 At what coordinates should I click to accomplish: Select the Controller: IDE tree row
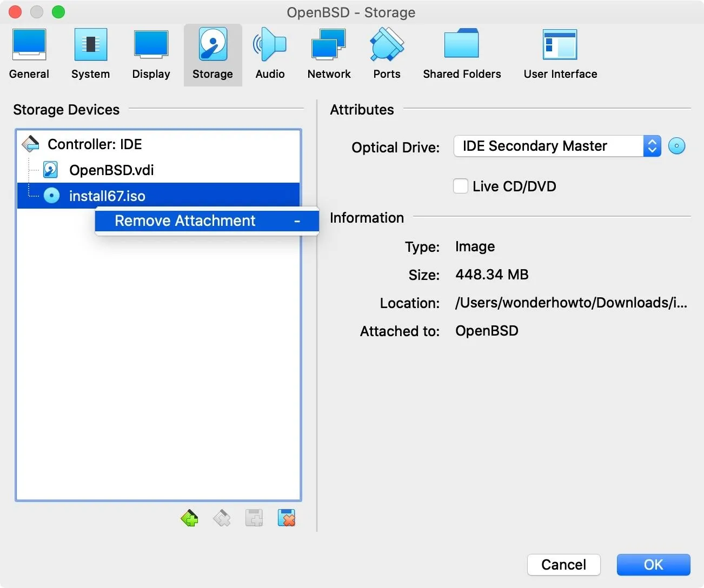click(158, 144)
